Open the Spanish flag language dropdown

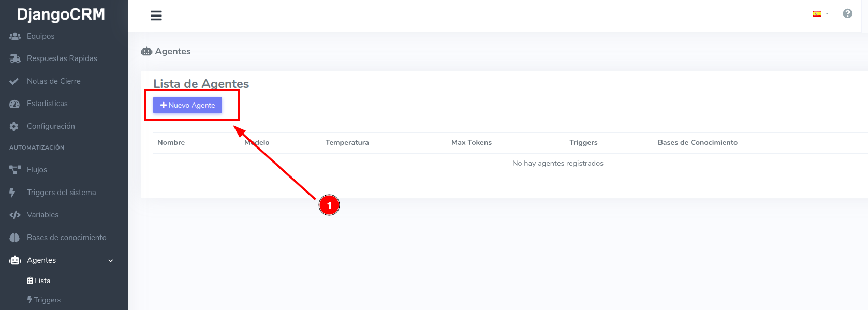820,14
